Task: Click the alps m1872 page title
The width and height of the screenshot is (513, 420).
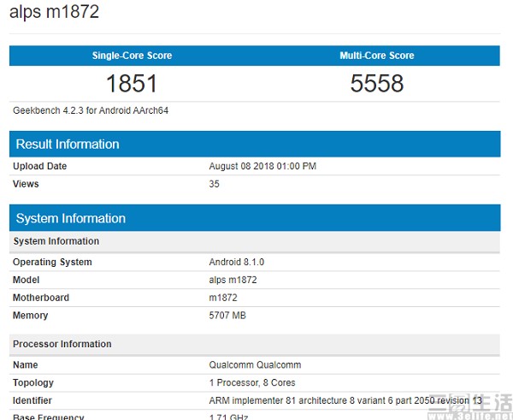Action: pyautogui.click(x=55, y=12)
